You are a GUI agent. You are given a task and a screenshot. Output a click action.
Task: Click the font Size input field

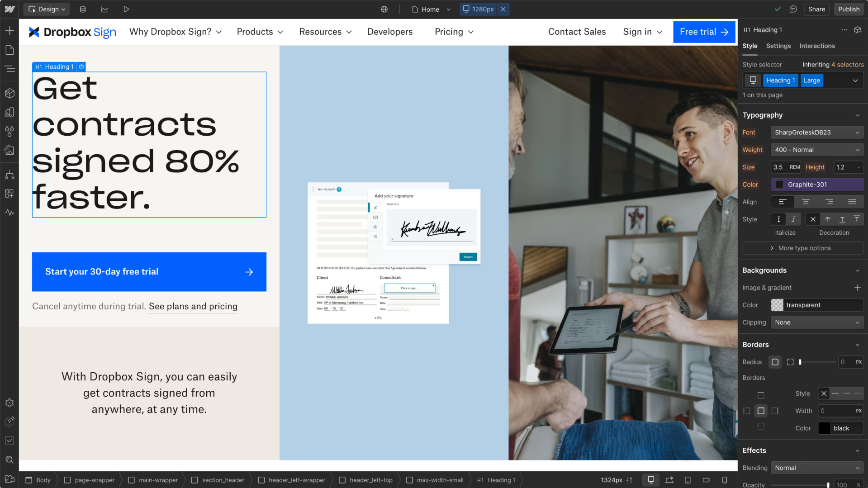[779, 167]
